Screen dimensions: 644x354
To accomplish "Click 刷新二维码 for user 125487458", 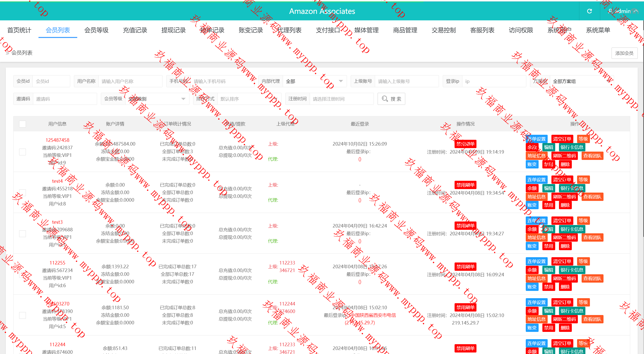I will [564, 156].
